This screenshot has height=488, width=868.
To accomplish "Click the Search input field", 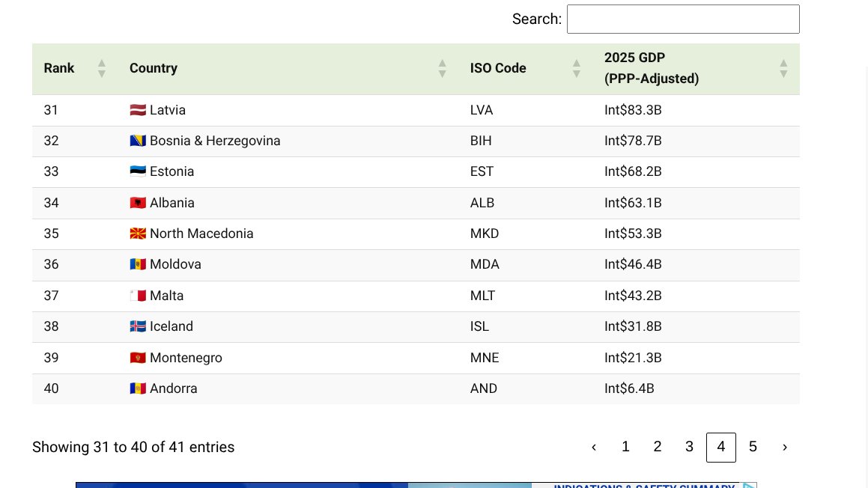I will point(683,19).
